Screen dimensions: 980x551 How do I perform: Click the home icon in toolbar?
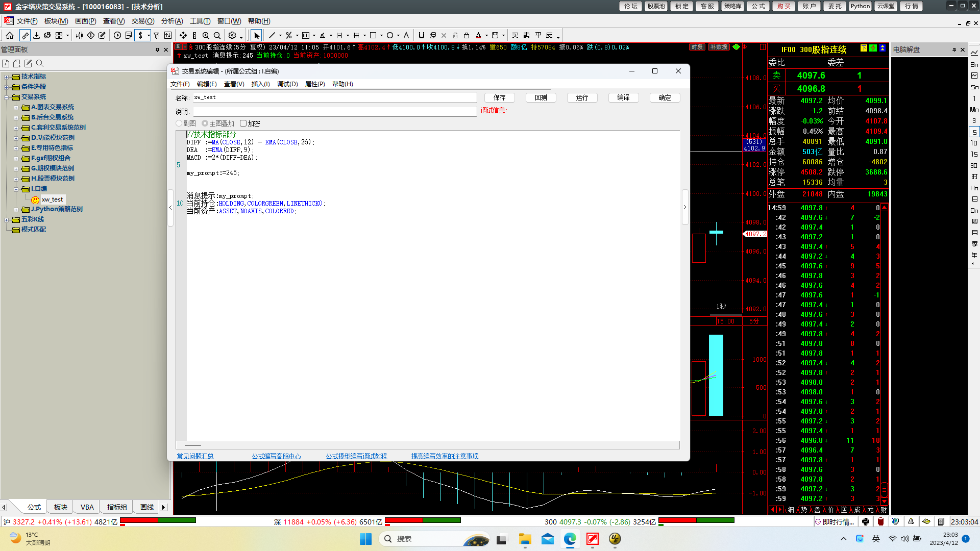coord(10,35)
